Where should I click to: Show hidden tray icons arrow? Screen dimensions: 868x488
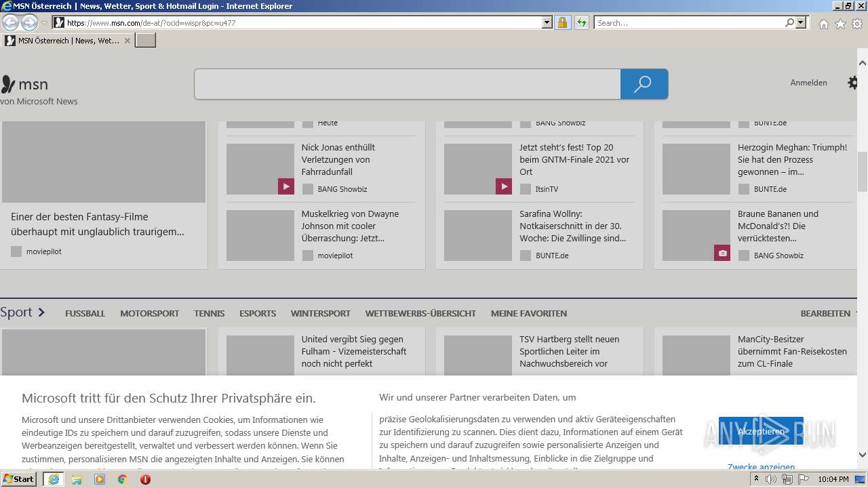756,479
